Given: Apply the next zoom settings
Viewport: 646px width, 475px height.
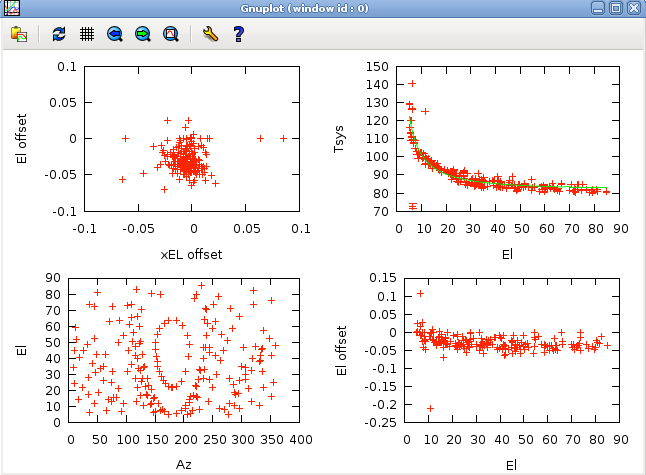Looking at the screenshot, I should pos(142,34).
